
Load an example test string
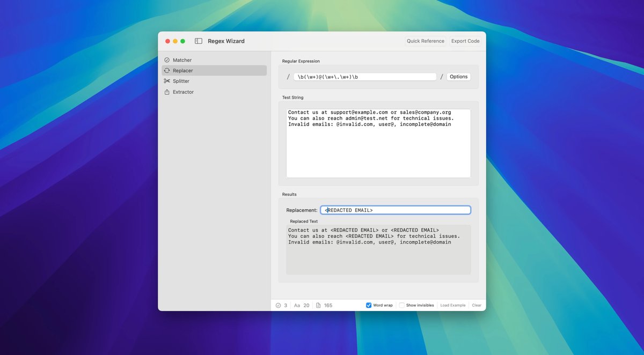tap(452, 305)
